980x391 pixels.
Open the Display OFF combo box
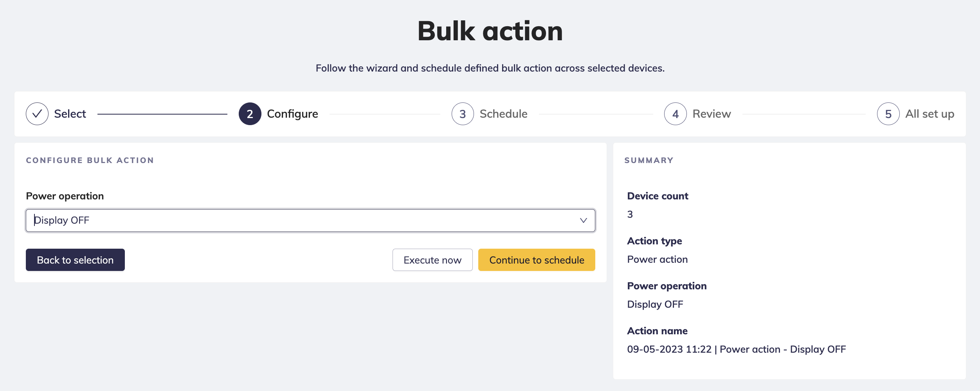305,221
